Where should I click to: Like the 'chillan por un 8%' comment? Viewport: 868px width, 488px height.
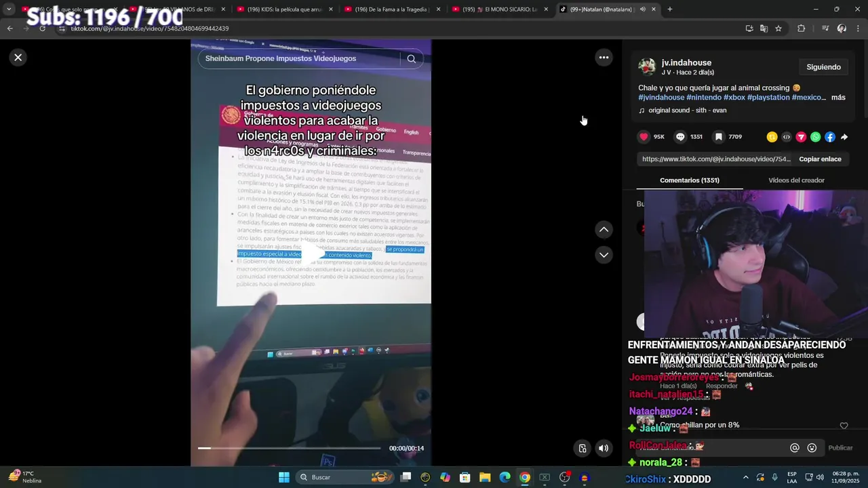(x=844, y=426)
